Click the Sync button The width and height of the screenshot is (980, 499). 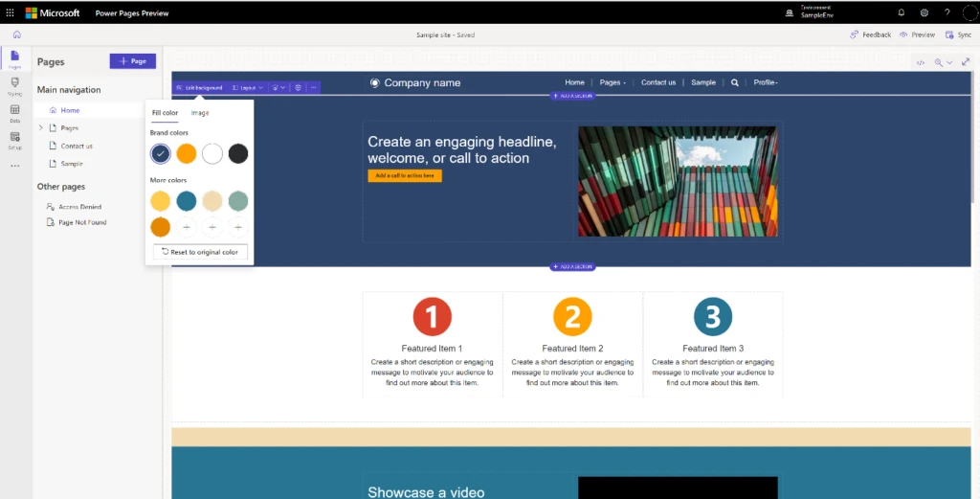(x=958, y=35)
